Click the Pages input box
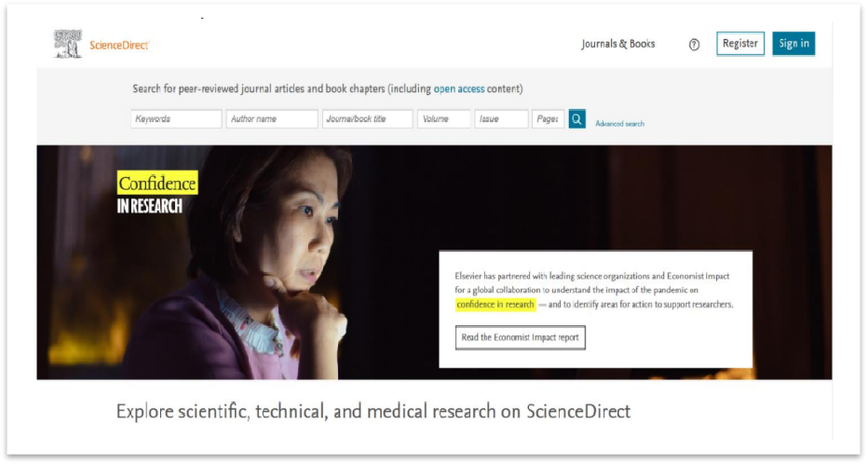 click(x=548, y=119)
